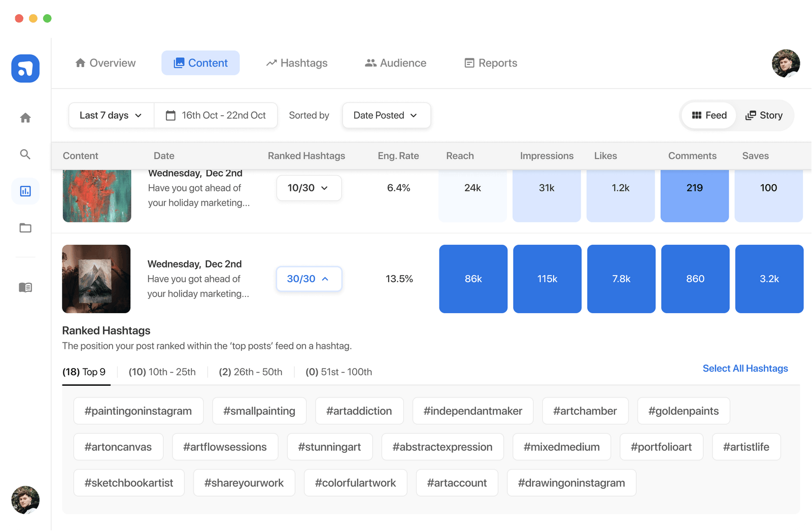
Task: Click the #stunningart hashtag chip
Action: (x=329, y=447)
